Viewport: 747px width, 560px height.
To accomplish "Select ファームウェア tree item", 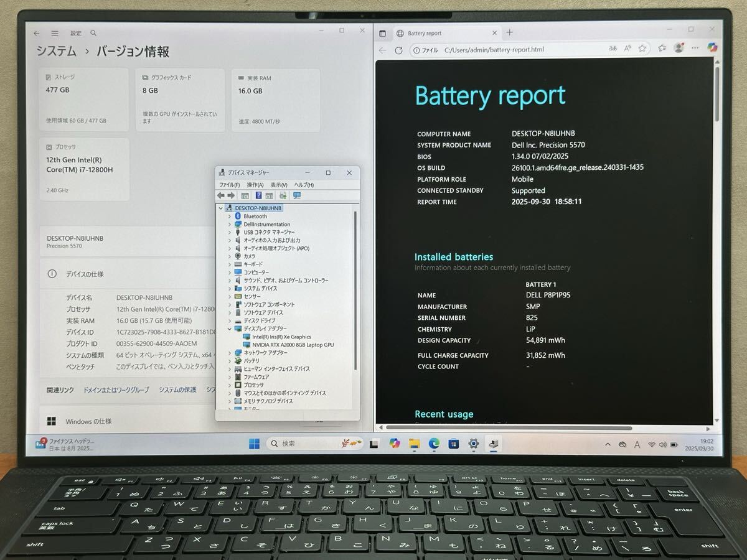I will tap(256, 376).
